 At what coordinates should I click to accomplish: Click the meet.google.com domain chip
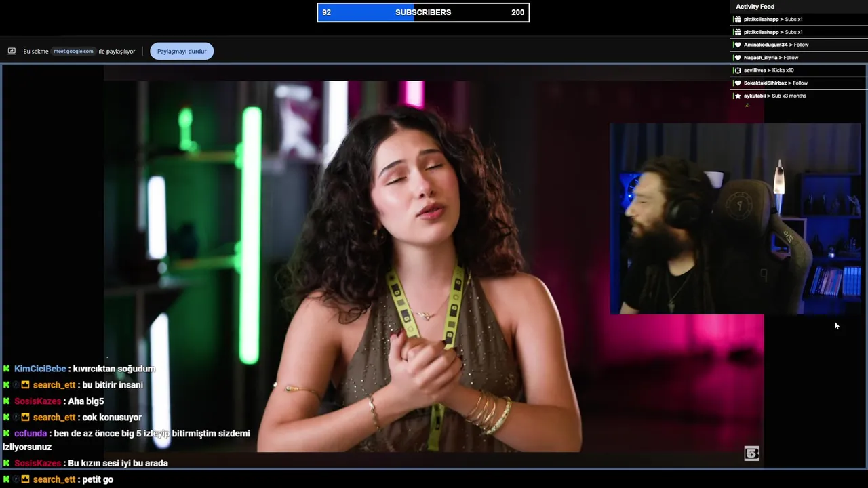click(x=73, y=51)
